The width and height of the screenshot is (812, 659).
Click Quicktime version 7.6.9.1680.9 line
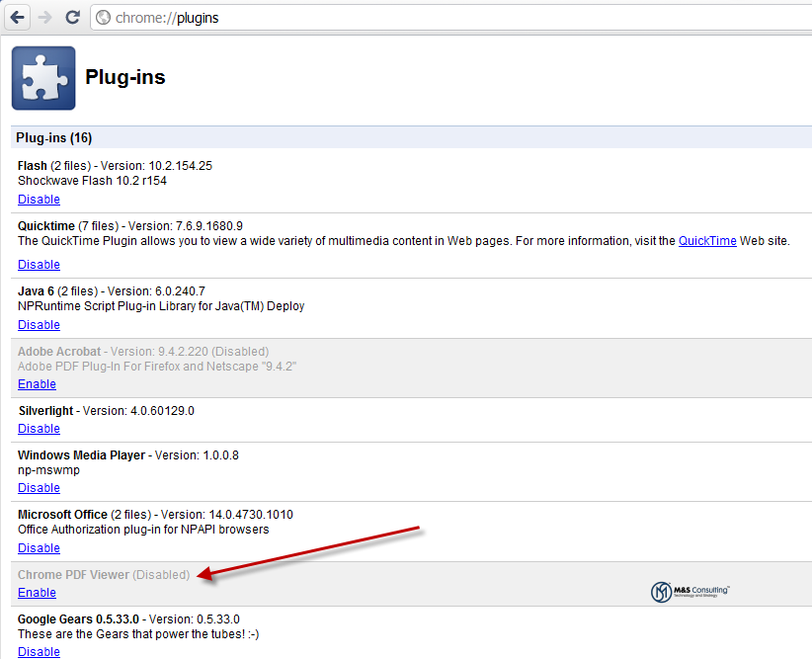[130, 226]
